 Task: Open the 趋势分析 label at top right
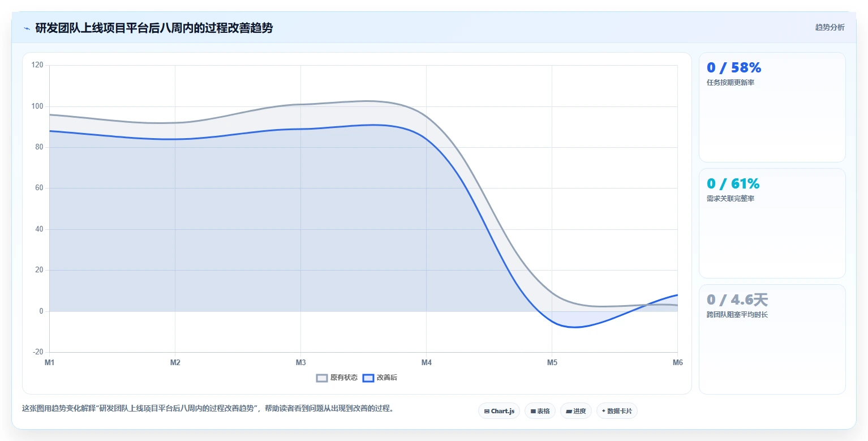(x=830, y=27)
